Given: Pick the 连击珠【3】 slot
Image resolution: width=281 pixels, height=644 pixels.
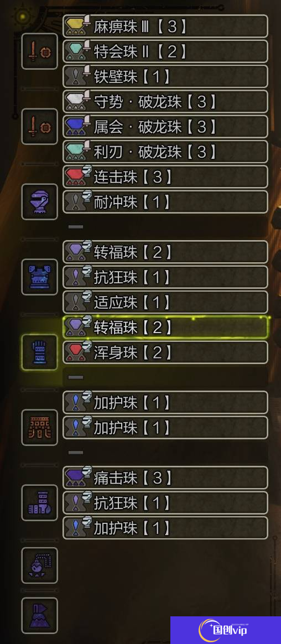Looking at the screenshot, I should [165, 176].
